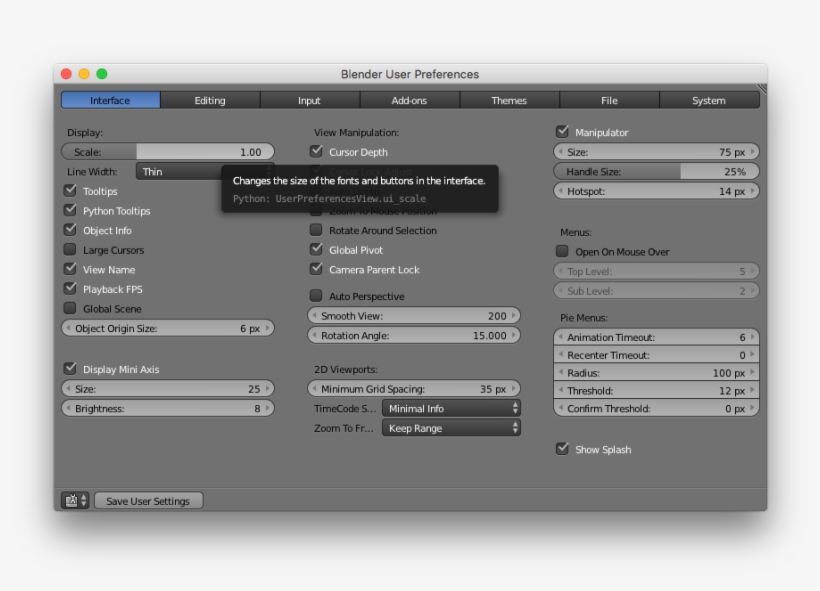Enable Rotate Around Selection
Viewport: 820px width, 591px height.
[x=316, y=230]
